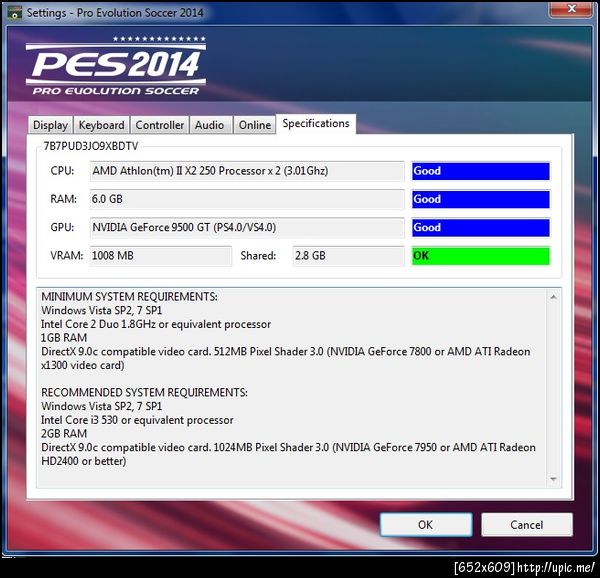
Task: Go to the Audio tab
Action: pyautogui.click(x=211, y=125)
